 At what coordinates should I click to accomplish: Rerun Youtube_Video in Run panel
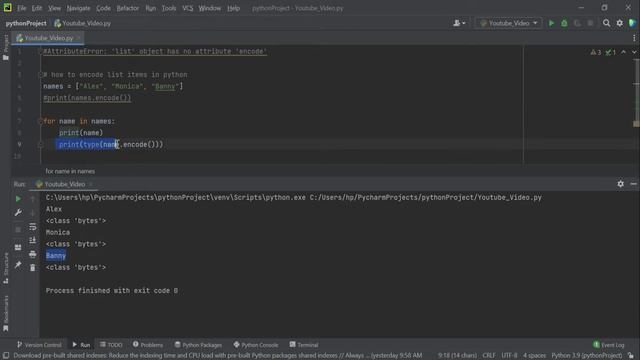click(x=18, y=199)
